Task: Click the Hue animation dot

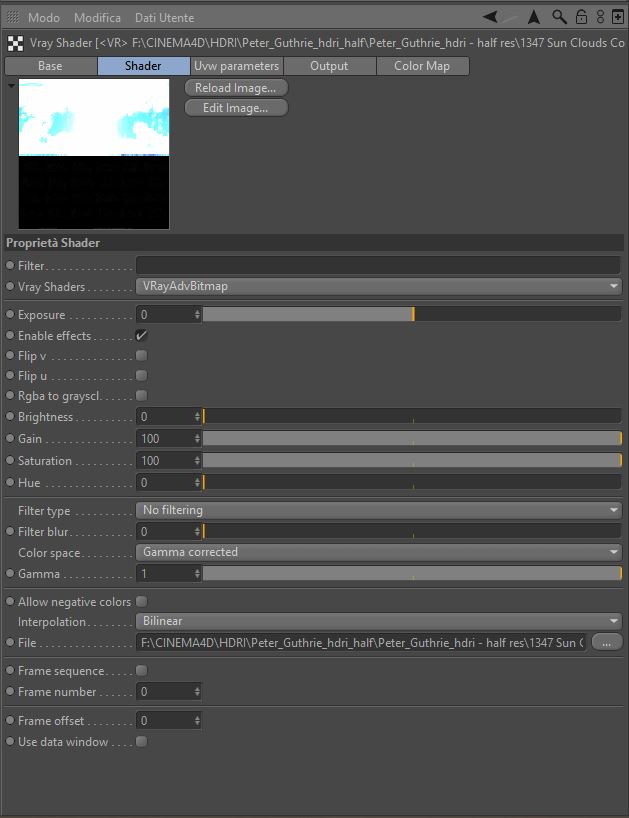Action: pyautogui.click(x=10, y=482)
